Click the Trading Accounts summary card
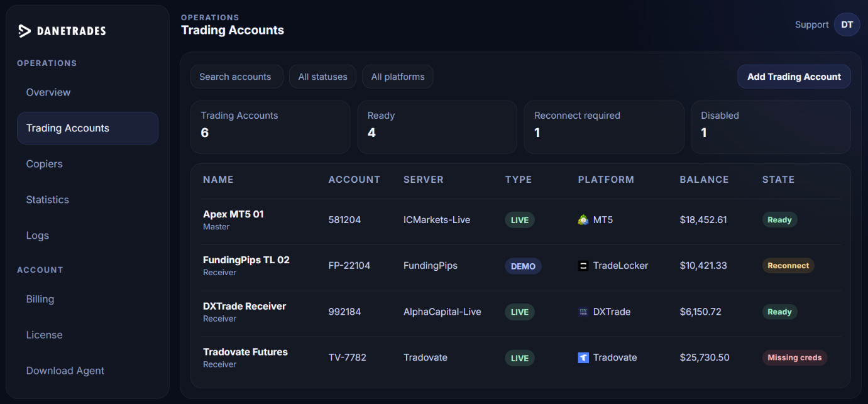The image size is (868, 404). [x=270, y=127]
